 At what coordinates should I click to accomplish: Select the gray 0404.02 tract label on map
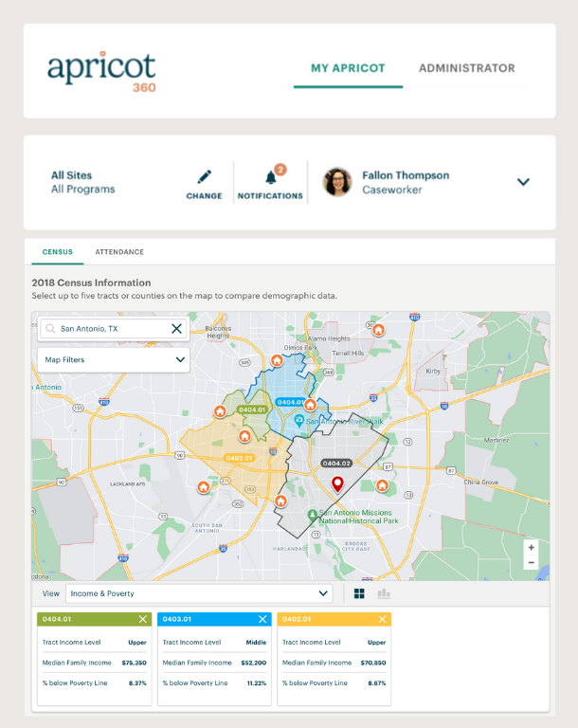[x=335, y=464]
